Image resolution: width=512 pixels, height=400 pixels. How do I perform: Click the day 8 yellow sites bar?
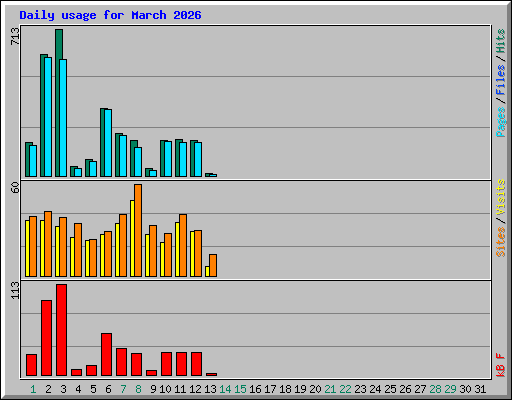[132, 238]
